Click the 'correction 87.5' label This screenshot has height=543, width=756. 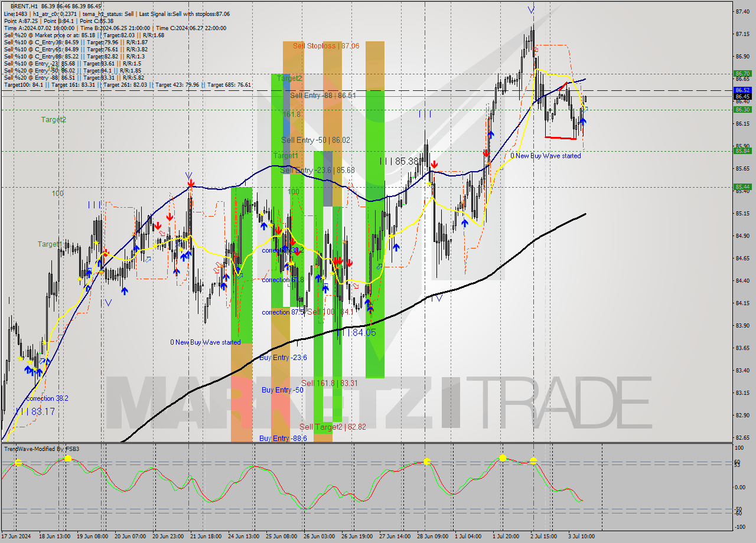coord(283,312)
